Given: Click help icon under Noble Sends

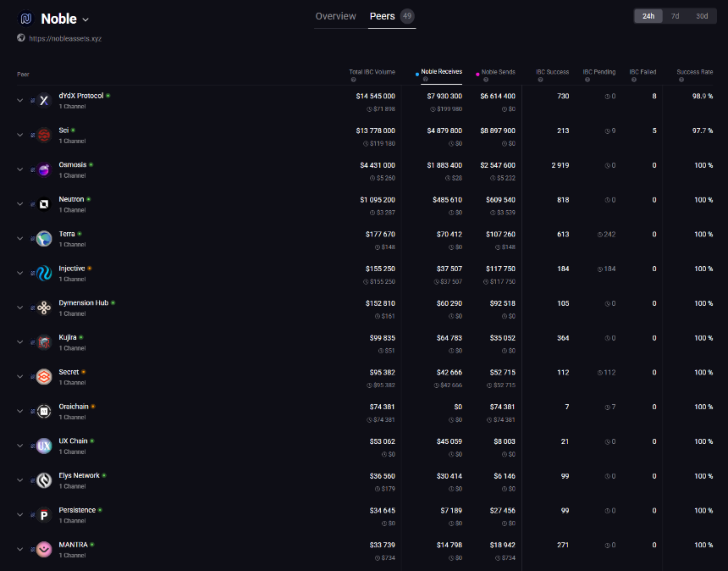Looking at the screenshot, I should point(486,80).
